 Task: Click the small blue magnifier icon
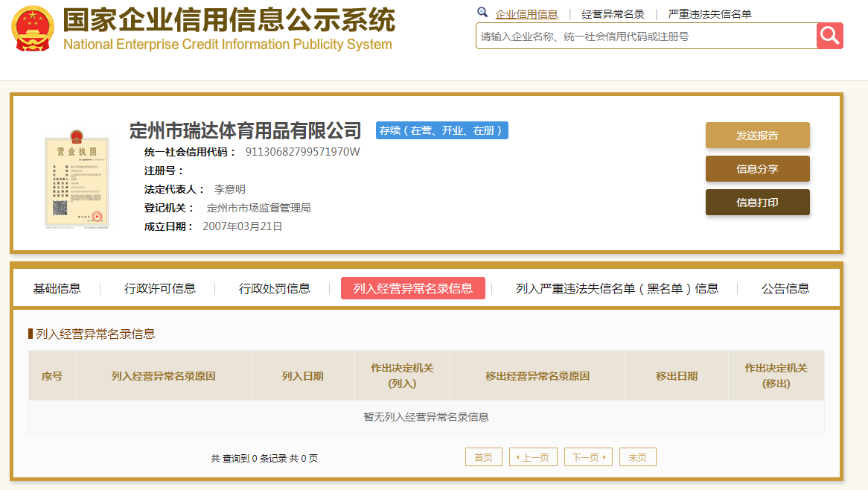coord(482,12)
